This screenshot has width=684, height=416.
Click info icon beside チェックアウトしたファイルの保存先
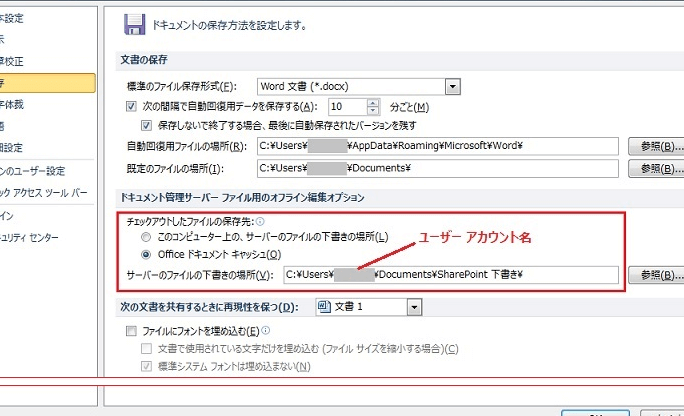[x=260, y=221]
